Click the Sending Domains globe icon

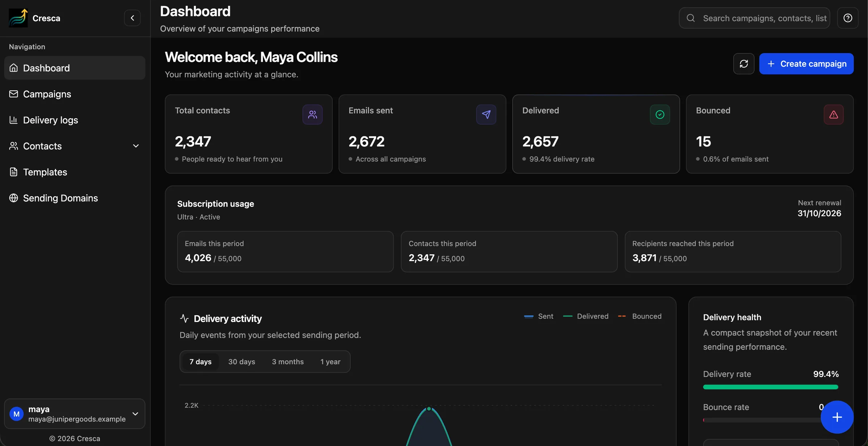click(x=13, y=198)
